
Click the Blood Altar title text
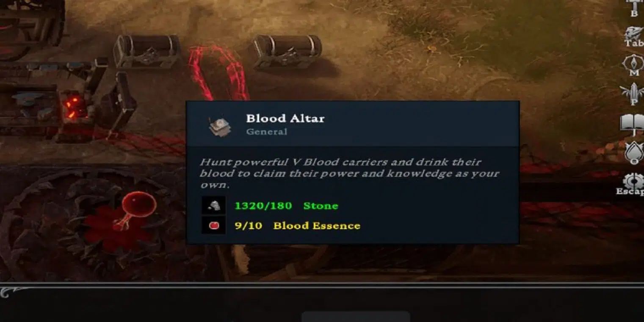285,118
